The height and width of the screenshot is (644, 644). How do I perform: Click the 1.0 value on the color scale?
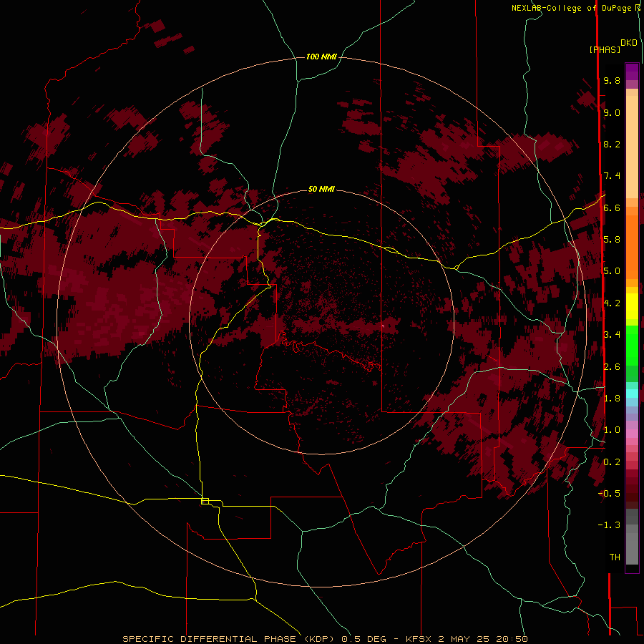click(612, 430)
